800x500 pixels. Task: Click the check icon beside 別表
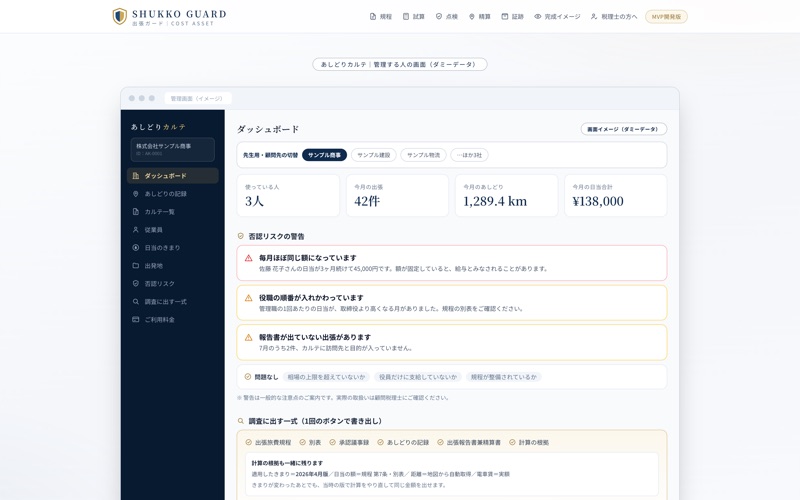303,442
